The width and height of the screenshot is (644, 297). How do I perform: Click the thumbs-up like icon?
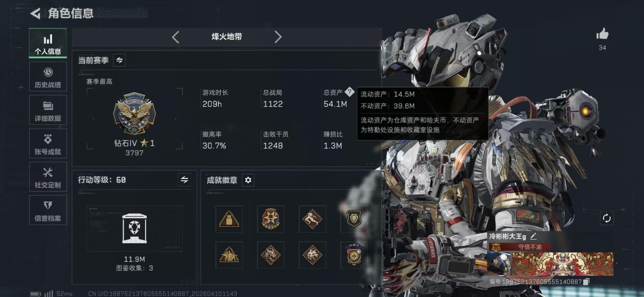tap(602, 34)
